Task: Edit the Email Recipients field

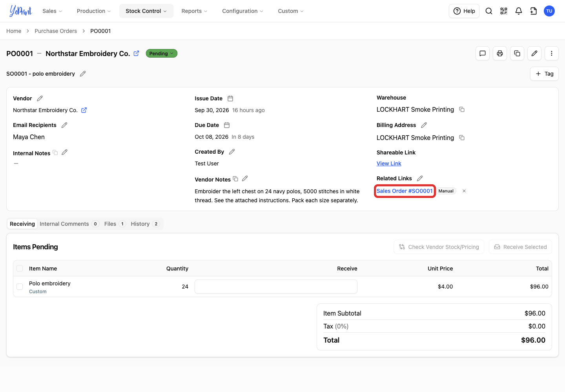Action: [x=64, y=125]
